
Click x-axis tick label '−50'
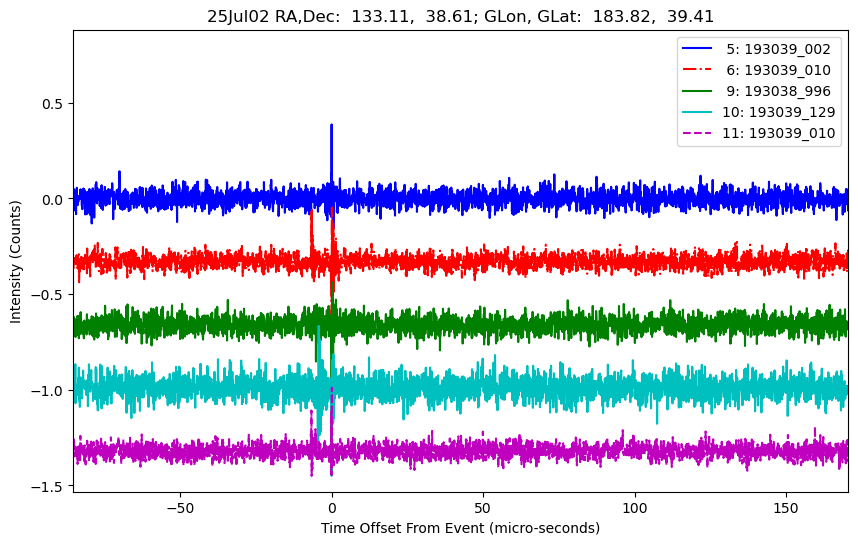180,508
